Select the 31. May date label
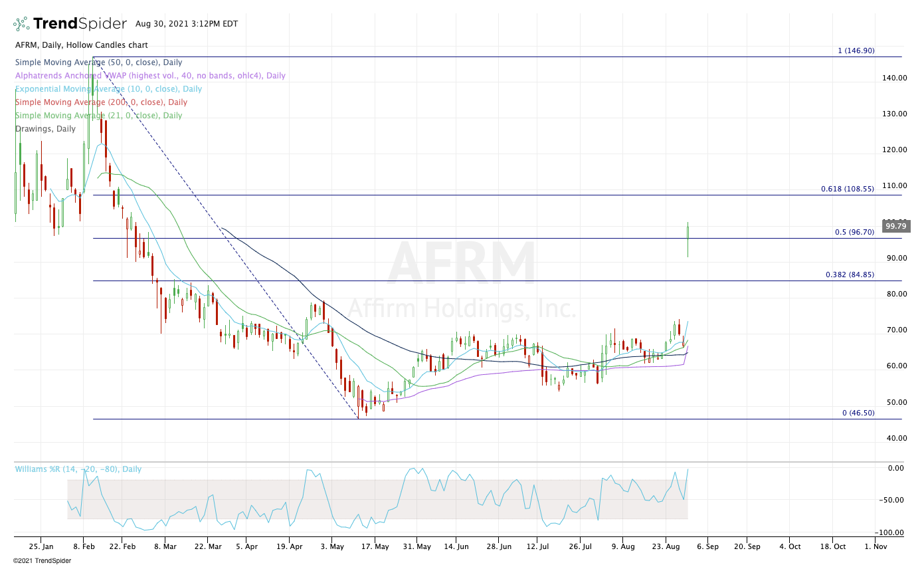 [x=416, y=546]
